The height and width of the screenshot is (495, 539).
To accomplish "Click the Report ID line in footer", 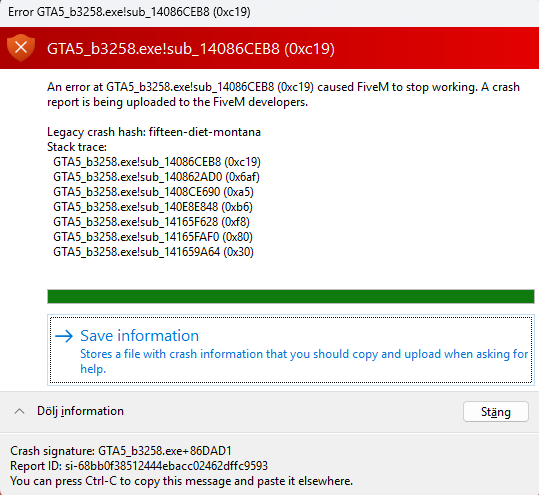I will click(x=139, y=466).
